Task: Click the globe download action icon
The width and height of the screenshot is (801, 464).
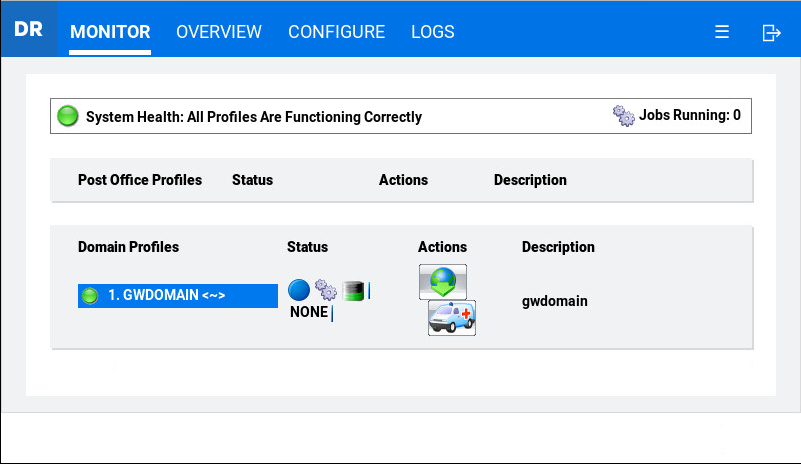Action: (443, 282)
